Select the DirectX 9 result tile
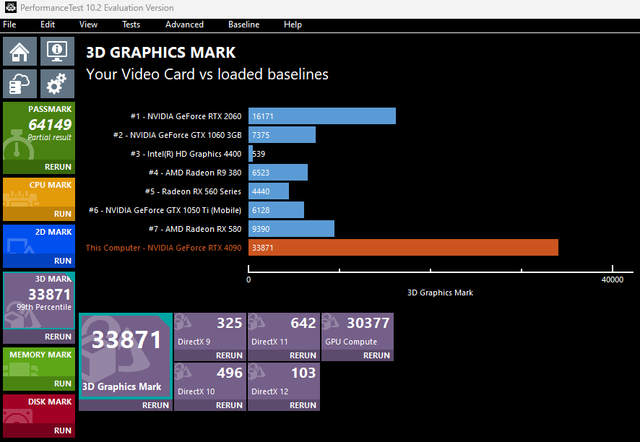640x442 pixels. (210, 331)
